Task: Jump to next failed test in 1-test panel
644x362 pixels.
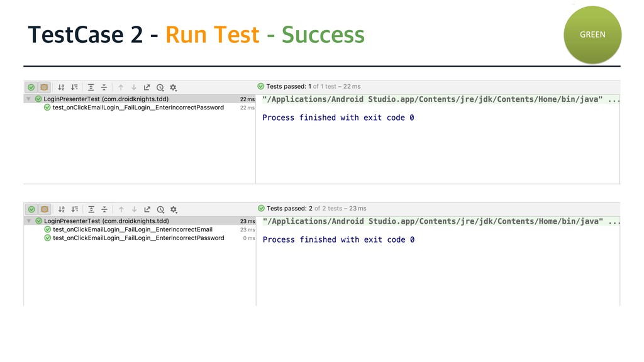Action: point(133,87)
